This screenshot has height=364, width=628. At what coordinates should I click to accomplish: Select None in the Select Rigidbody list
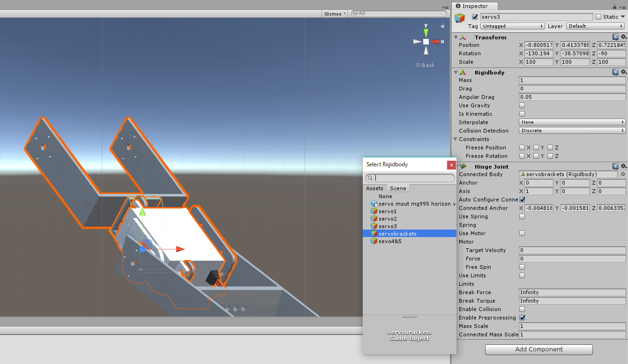tap(385, 196)
